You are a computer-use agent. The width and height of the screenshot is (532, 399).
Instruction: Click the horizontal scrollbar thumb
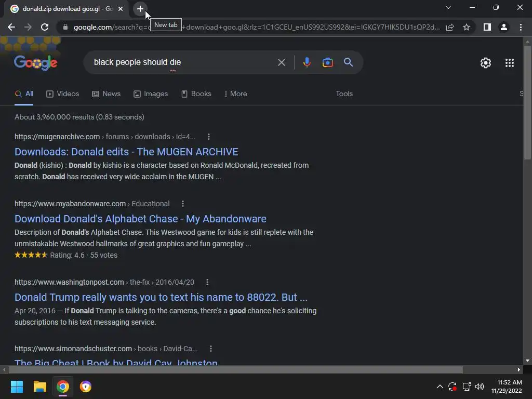tap(235, 369)
